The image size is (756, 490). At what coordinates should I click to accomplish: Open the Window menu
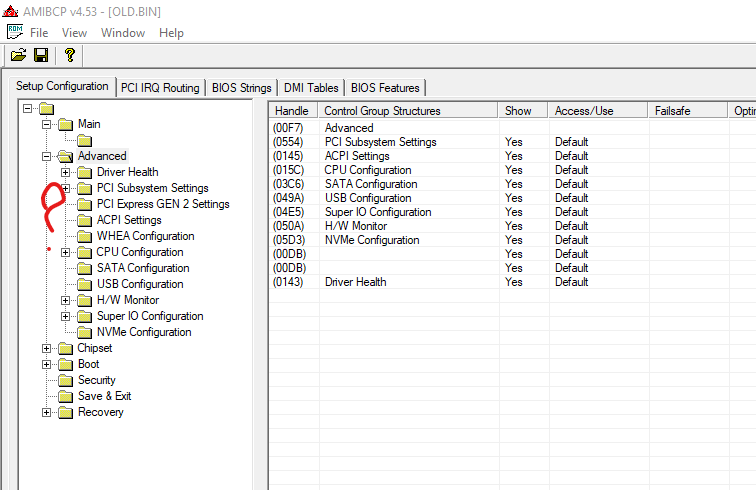(x=123, y=33)
